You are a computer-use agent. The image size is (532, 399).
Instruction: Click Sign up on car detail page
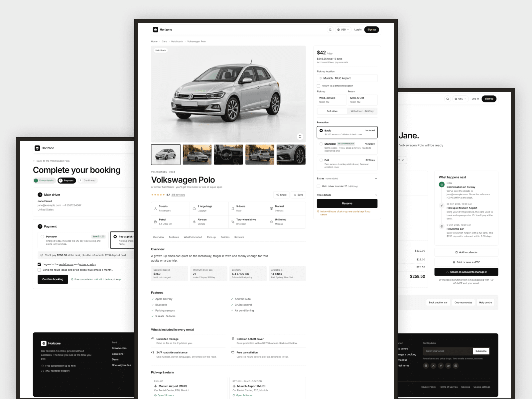click(372, 30)
